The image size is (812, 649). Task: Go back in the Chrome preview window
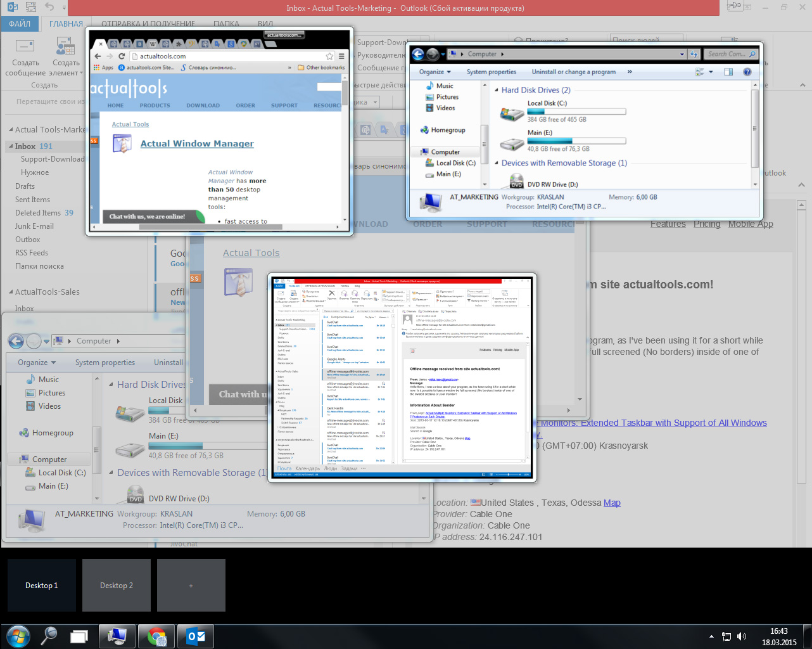[98, 56]
